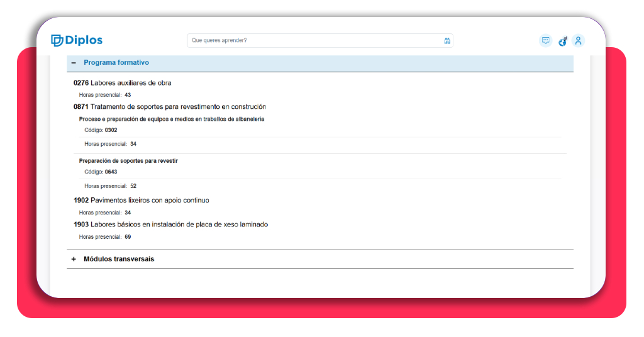
Task: Focus the "Que queres aprender?" search field
Action: click(x=320, y=41)
